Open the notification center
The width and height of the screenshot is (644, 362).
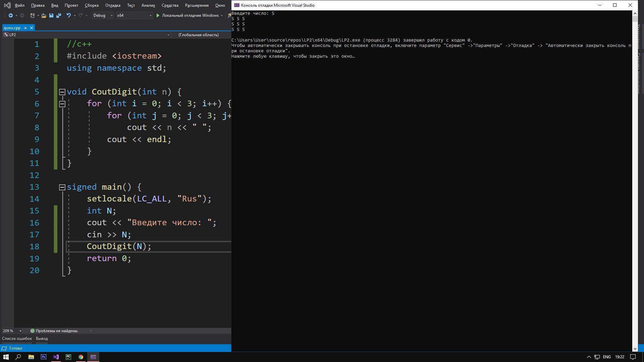point(633,357)
